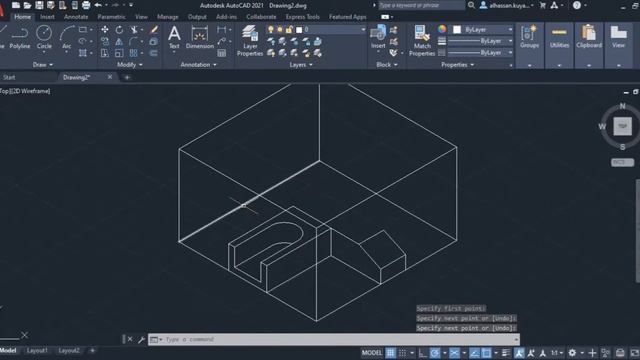
Task: Insert a Table from Annotation panel
Action: [x=222, y=53]
